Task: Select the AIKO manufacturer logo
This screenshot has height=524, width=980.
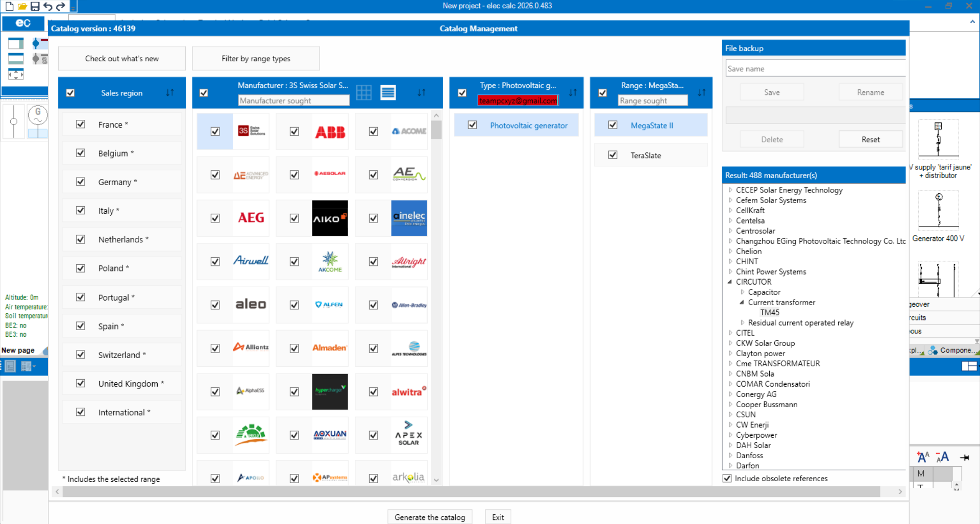Action: pos(330,218)
